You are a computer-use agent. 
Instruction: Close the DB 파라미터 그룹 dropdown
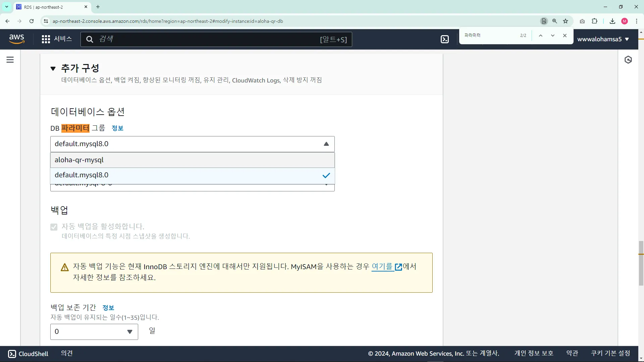326,144
